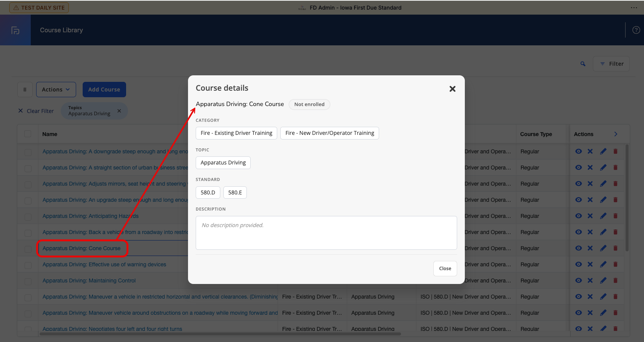Edit the 'An upgrade steep enough' course

pos(603,200)
